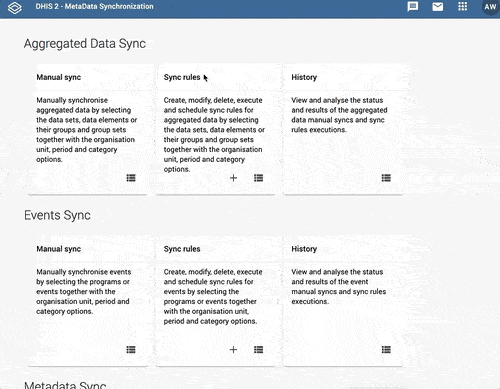Open list icon on Aggregated Data History card
500x389 pixels.
click(386, 178)
